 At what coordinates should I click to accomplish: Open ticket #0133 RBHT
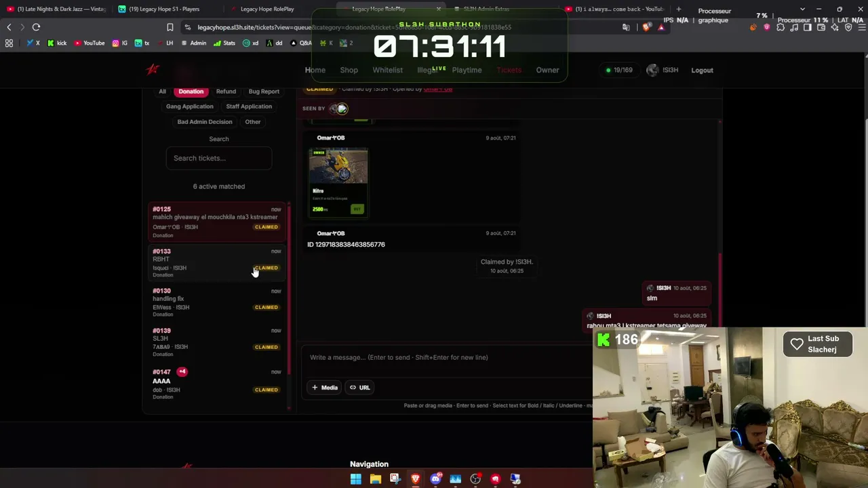tap(218, 262)
